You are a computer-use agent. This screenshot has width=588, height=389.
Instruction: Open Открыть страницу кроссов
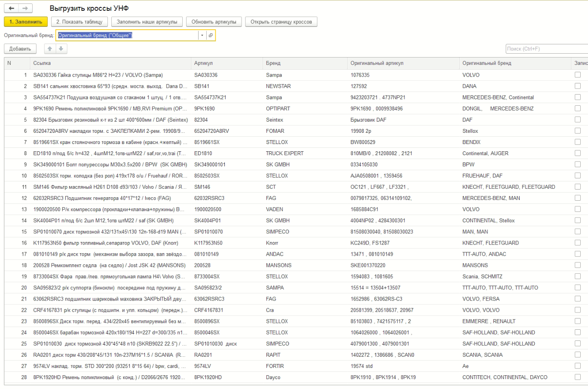(x=282, y=22)
